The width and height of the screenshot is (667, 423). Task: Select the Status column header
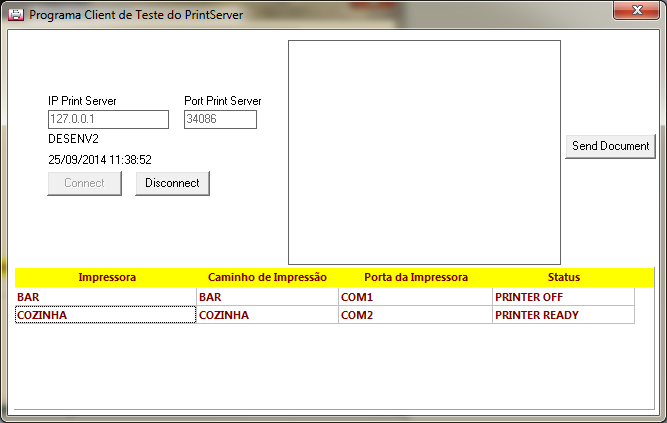click(x=564, y=277)
